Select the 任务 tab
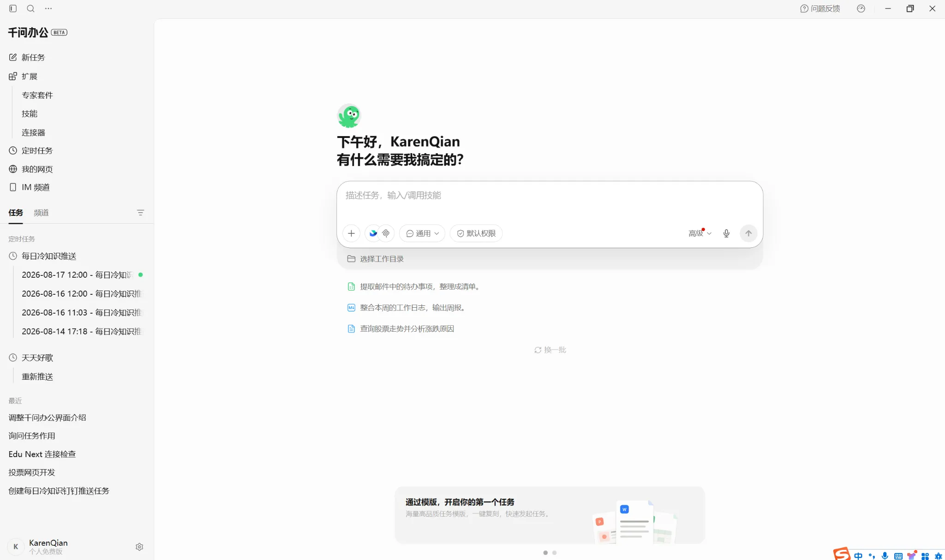The image size is (945, 560). 16,213
